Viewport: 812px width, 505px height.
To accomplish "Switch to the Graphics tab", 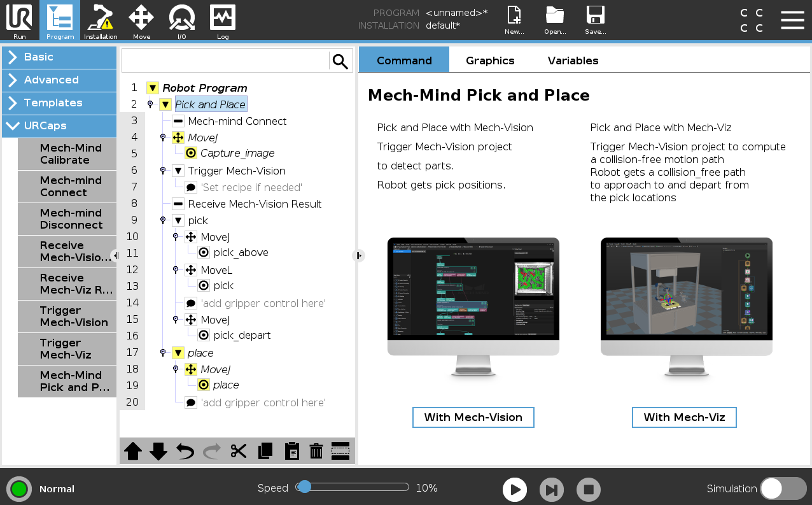I will (490, 60).
